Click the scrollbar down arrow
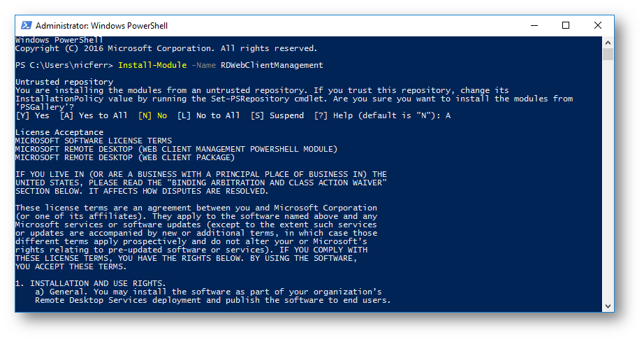644x342 pixels. click(608, 306)
